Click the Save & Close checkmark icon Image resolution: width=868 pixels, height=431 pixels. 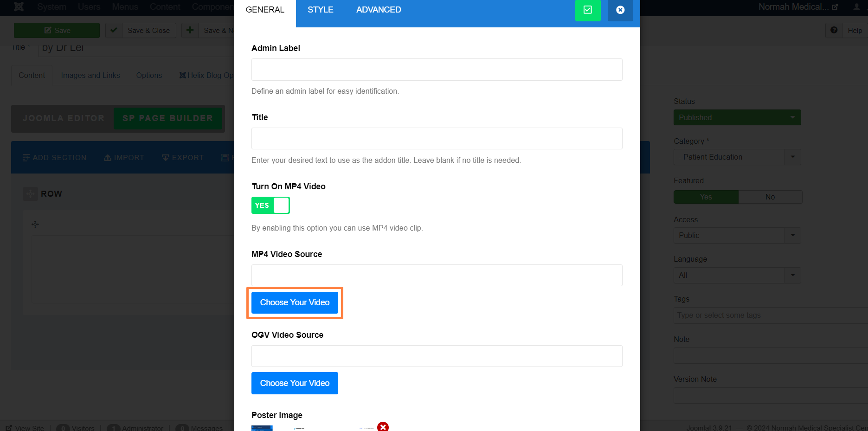coord(114,30)
